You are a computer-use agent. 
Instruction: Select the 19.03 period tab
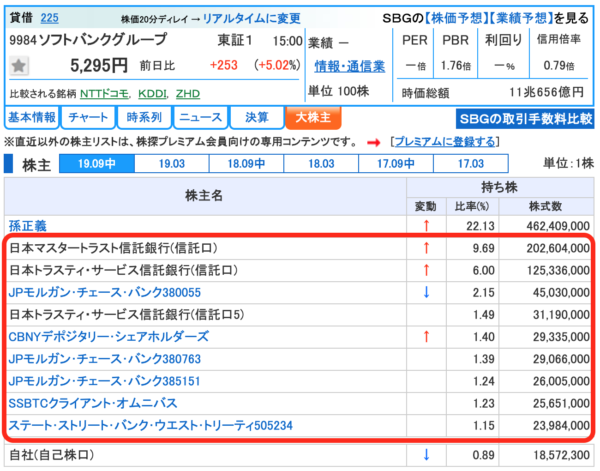point(172,164)
